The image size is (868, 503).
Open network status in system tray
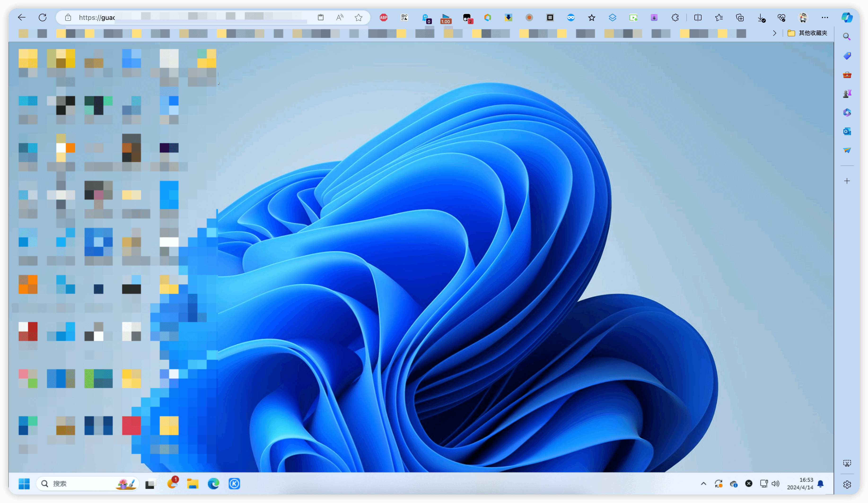pyautogui.click(x=764, y=484)
